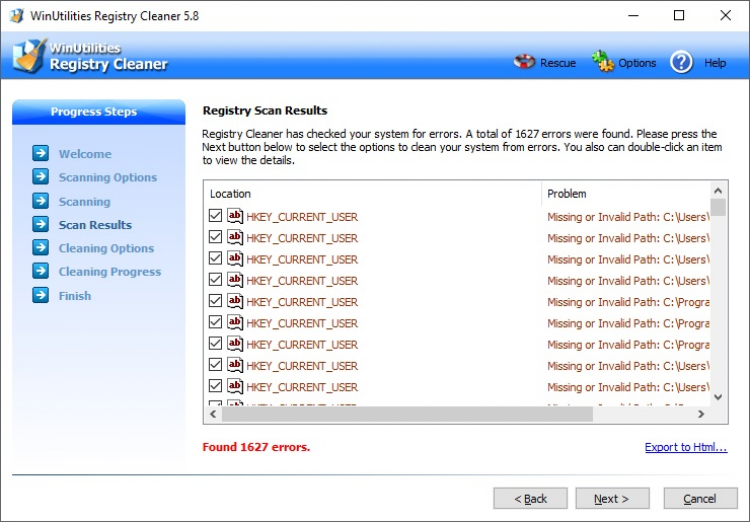Open the Help menu label
Screen dimensions: 750x522
tap(715, 63)
